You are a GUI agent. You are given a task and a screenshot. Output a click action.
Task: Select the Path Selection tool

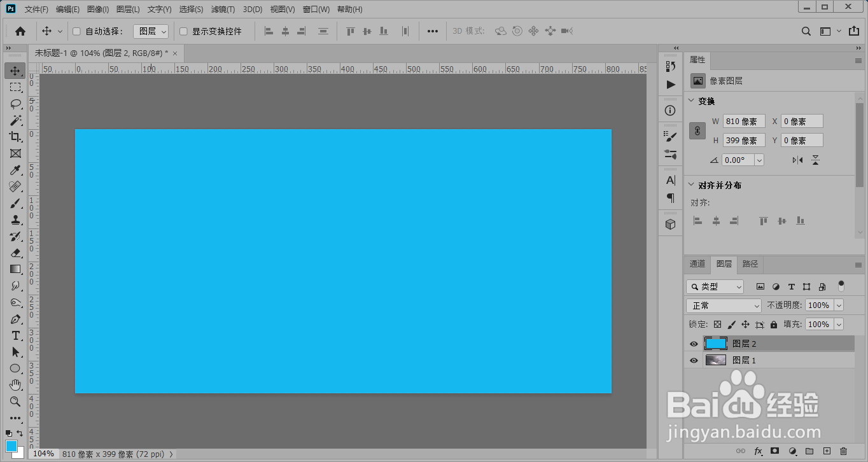[x=15, y=352]
